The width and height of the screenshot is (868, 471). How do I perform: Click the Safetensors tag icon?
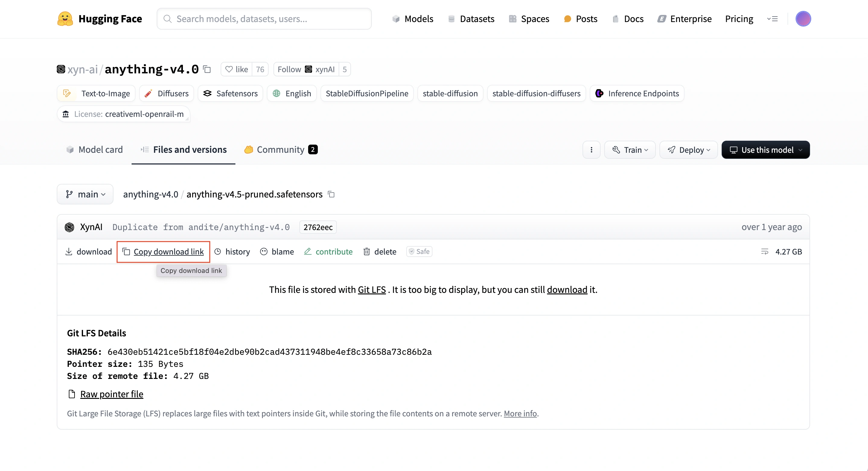tap(207, 93)
